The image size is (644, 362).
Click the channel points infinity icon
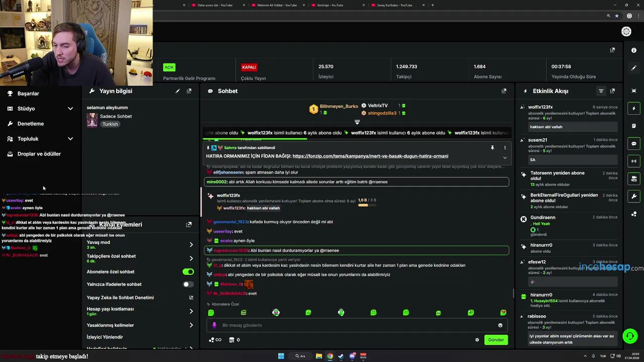215,340
